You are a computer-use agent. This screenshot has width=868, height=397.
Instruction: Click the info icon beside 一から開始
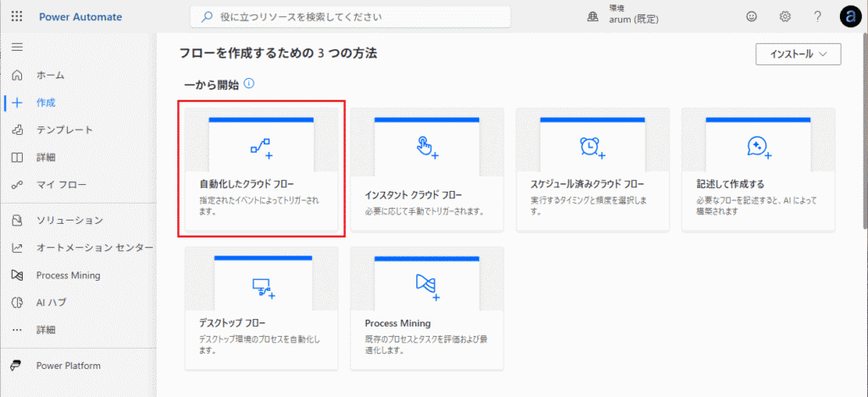pos(249,84)
